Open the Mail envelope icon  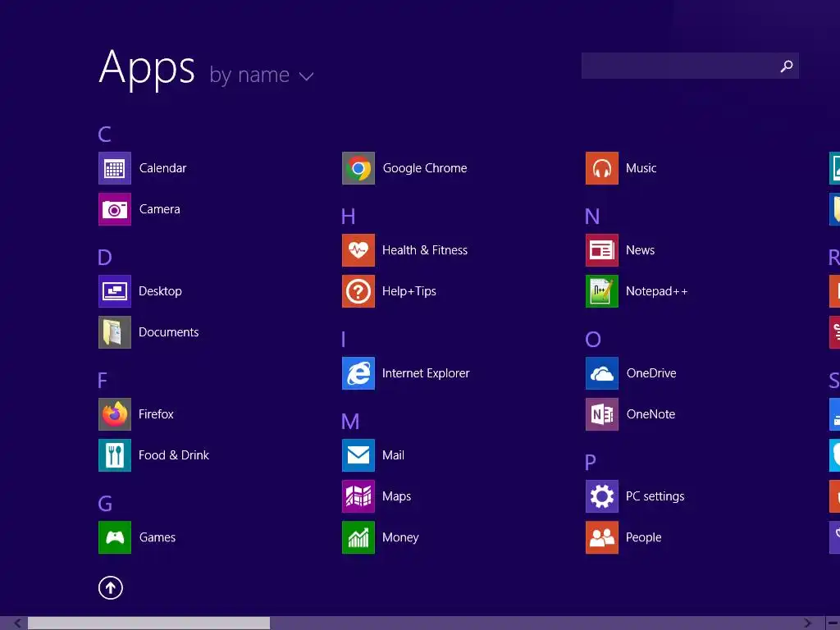click(358, 455)
